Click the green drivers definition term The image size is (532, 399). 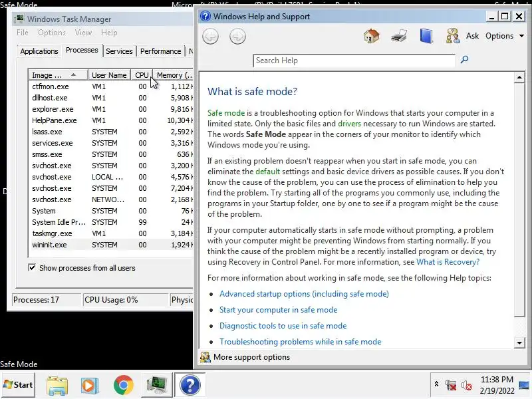[x=350, y=124]
